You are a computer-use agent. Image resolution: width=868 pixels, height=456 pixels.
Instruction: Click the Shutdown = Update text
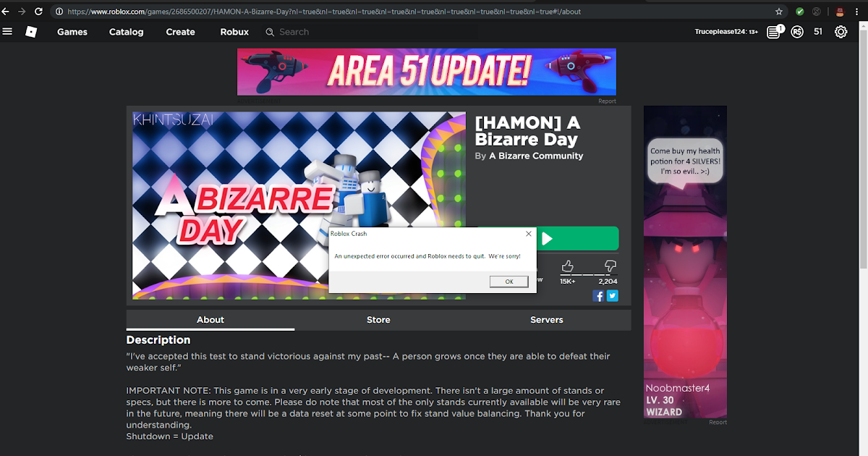click(x=170, y=436)
